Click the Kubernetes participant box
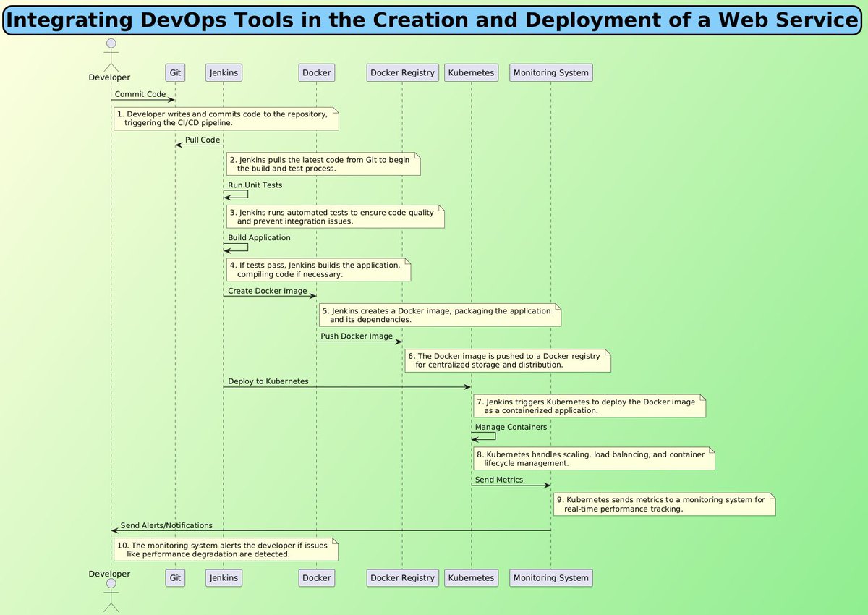The image size is (868, 615). coord(471,72)
